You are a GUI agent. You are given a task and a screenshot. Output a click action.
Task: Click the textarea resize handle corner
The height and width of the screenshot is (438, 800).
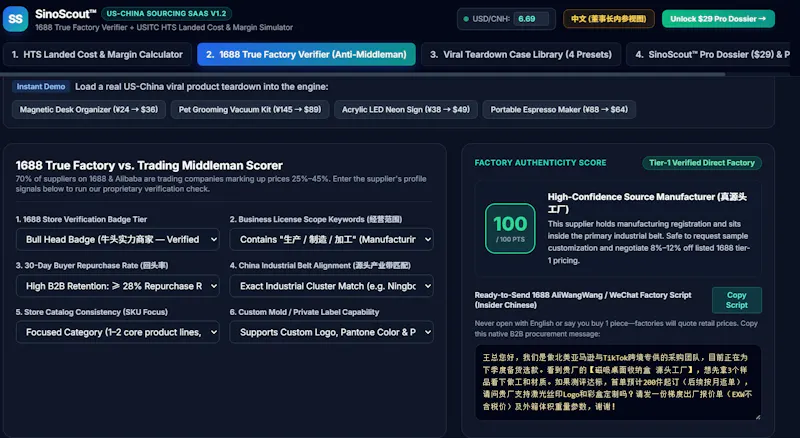[758, 417]
